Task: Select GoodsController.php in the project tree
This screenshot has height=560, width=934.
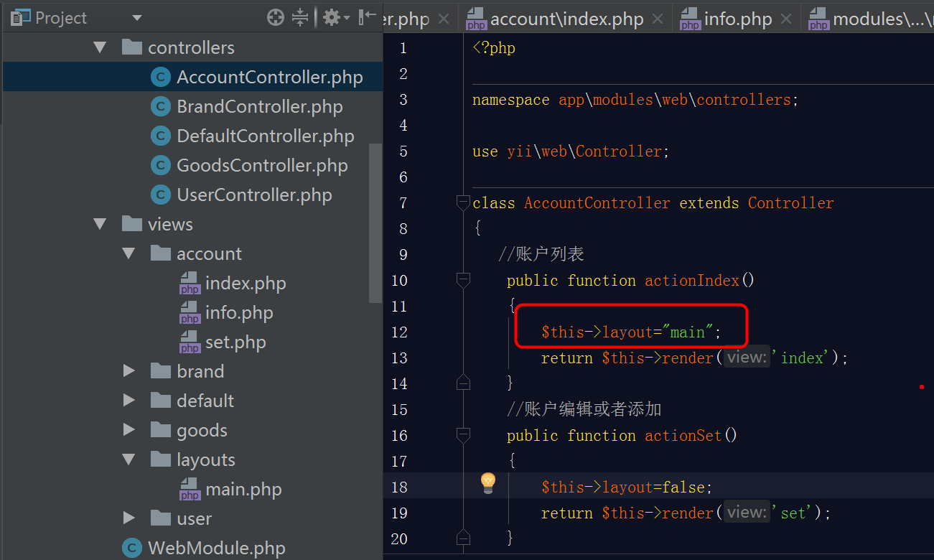Action: [262, 166]
